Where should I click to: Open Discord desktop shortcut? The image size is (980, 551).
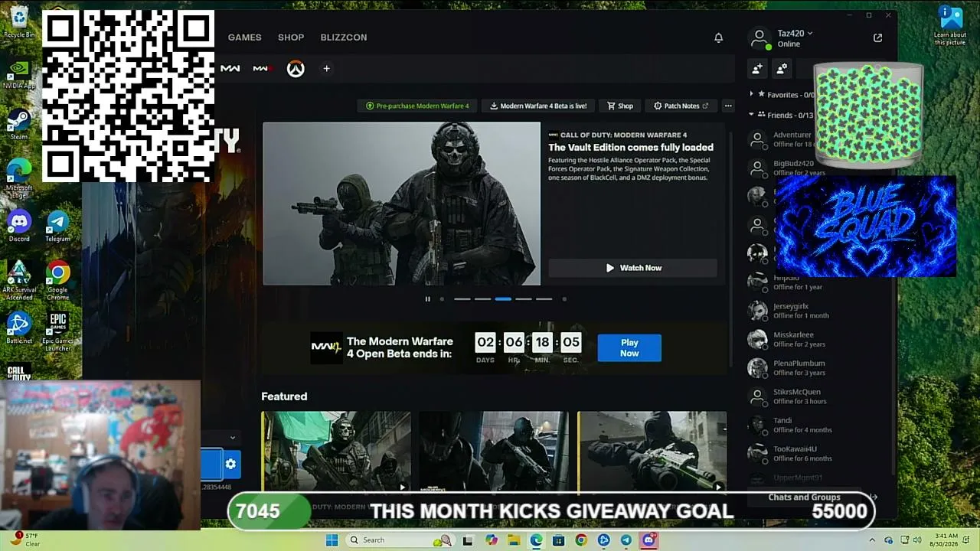[x=19, y=227]
